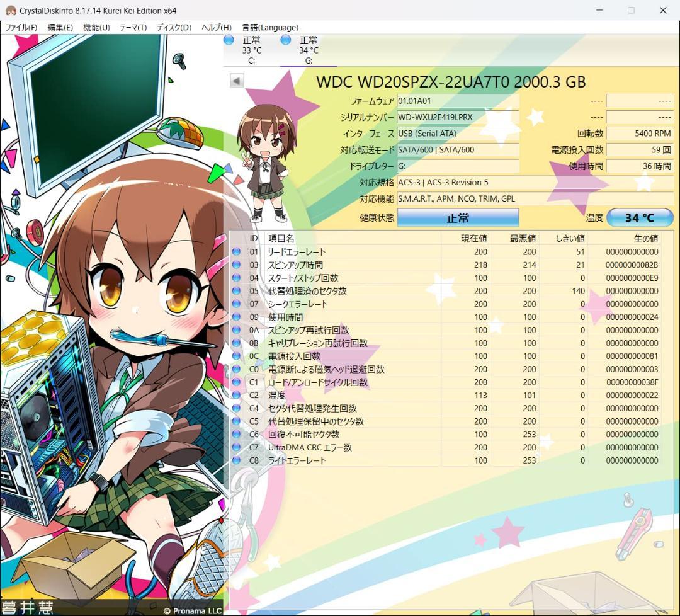Click the blue status orb for drive C:

point(229,40)
